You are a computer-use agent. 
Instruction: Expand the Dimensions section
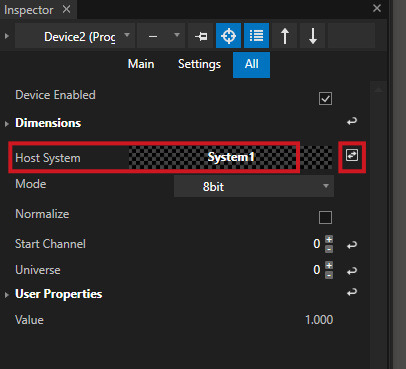coord(7,124)
